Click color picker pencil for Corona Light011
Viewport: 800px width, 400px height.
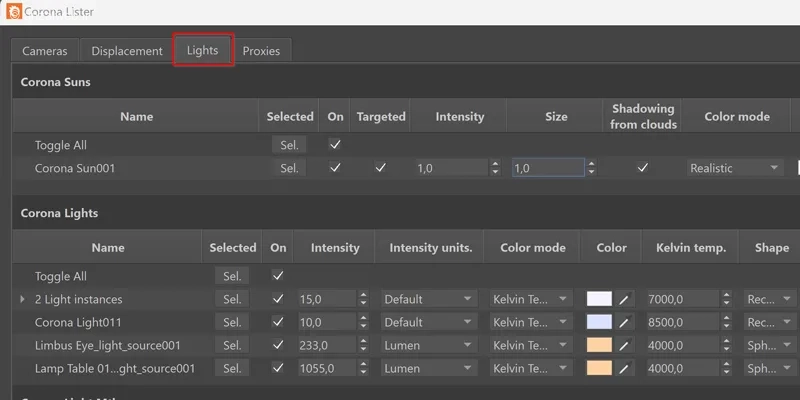(x=624, y=322)
